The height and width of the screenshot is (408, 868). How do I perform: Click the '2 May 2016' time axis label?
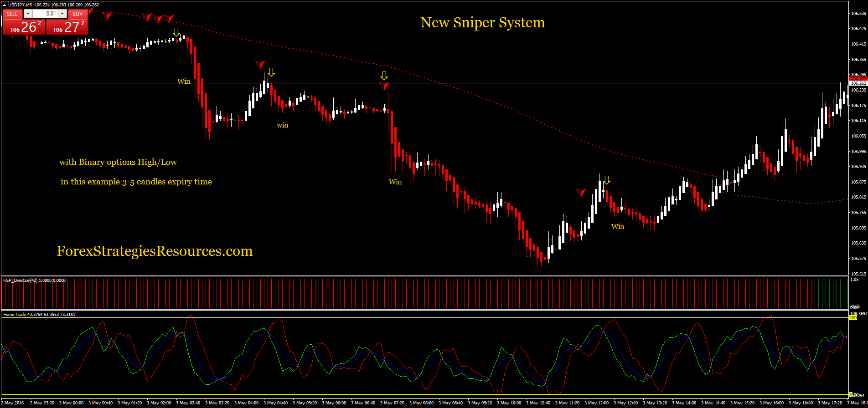tap(13, 403)
